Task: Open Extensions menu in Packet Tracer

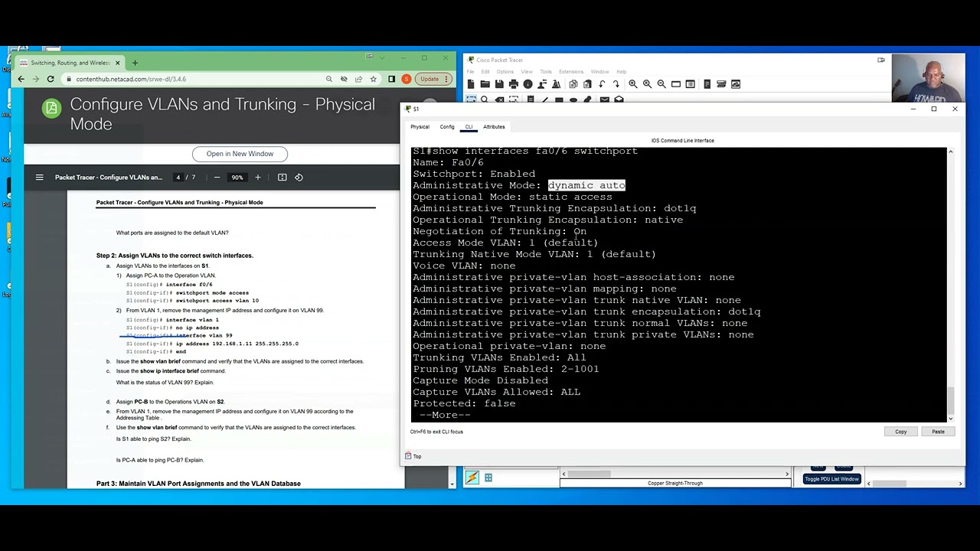Action: (x=571, y=72)
